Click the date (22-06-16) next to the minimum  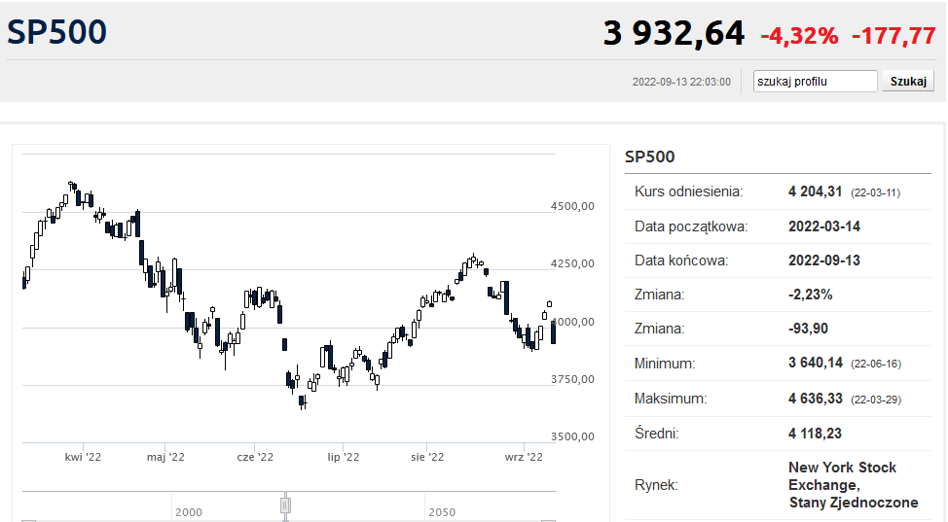tap(875, 364)
